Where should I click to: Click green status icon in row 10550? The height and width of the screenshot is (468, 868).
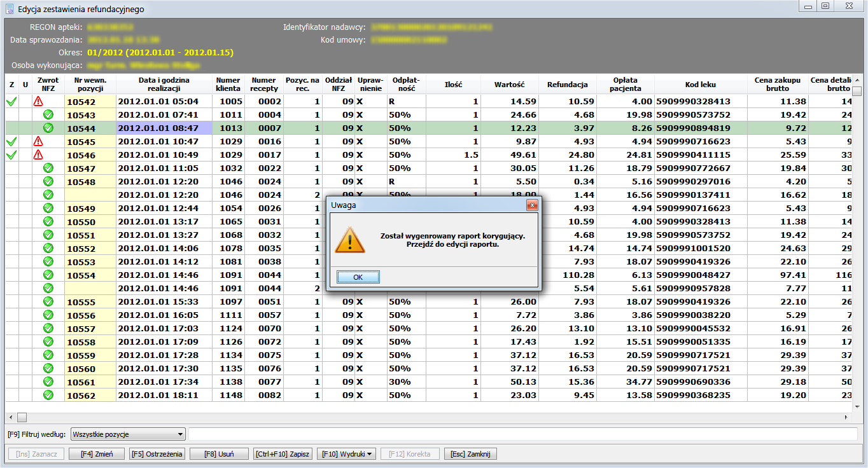pos(48,221)
